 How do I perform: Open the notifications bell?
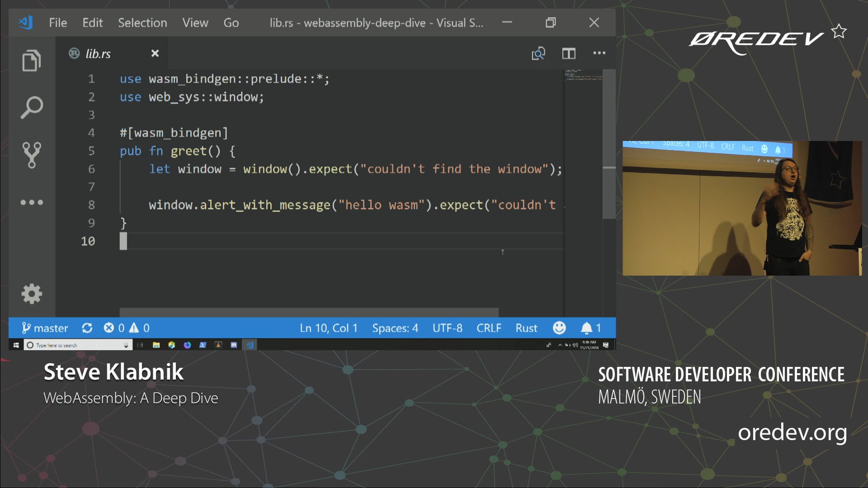point(590,328)
